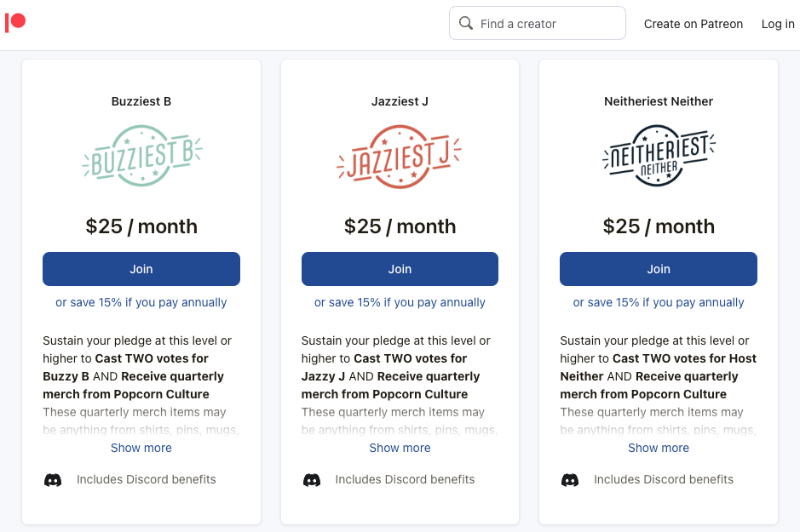The image size is (800, 532).
Task: Expand Show more in Jazziest J tier
Action: coord(400,448)
